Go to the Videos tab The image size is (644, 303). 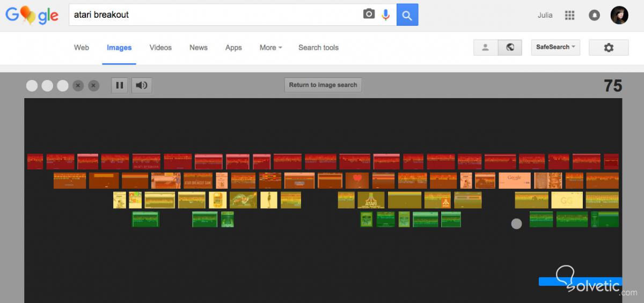coord(160,47)
